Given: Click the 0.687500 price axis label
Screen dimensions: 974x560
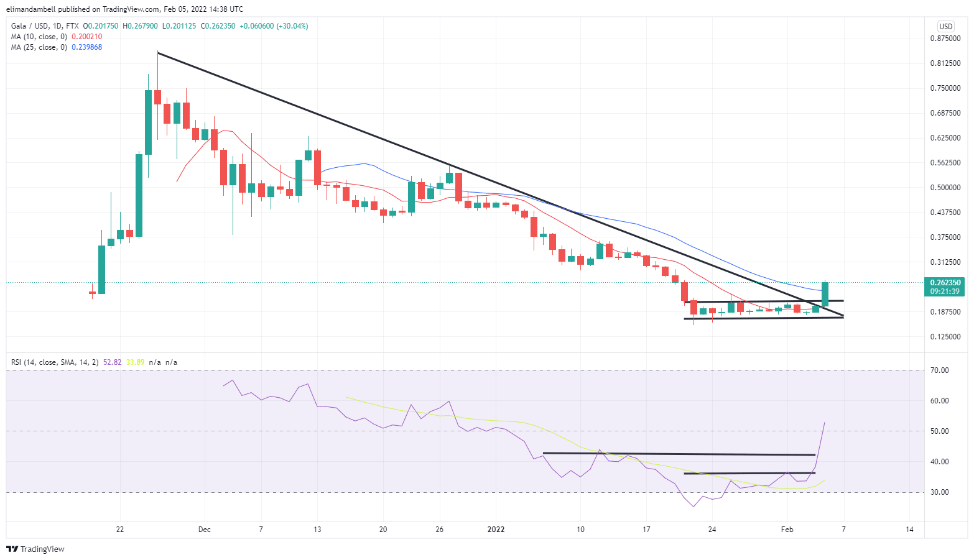Looking at the screenshot, I should point(945,113).
